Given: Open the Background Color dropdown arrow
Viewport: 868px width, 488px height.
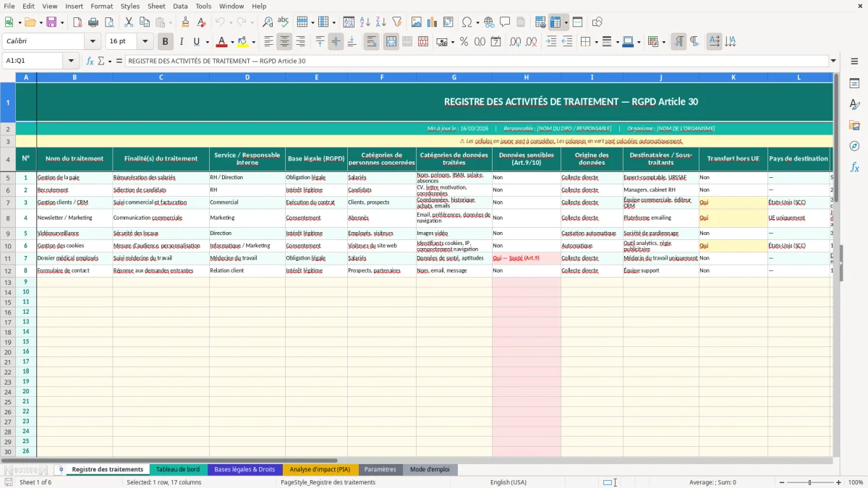Looking at the screenshot, I should [x=253, y=42].
